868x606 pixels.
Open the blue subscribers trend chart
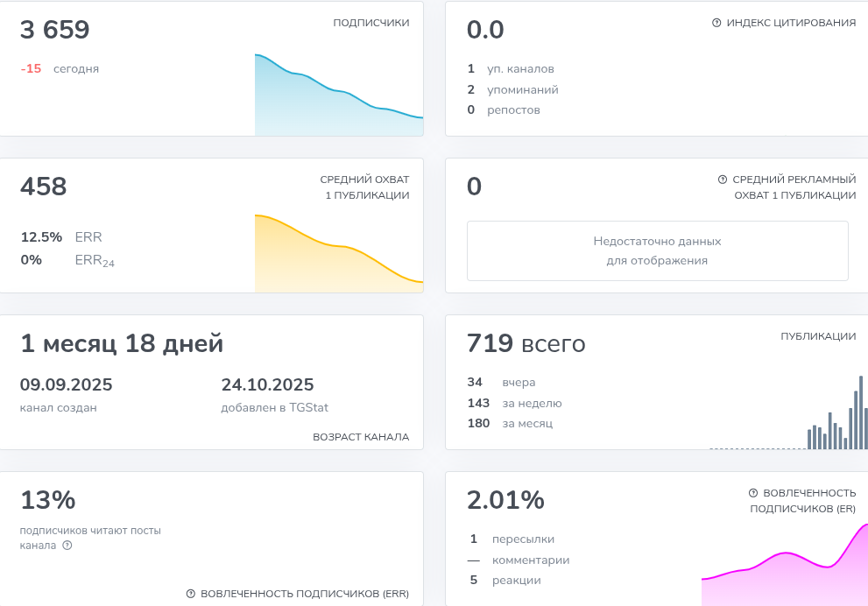click(338, 96)
